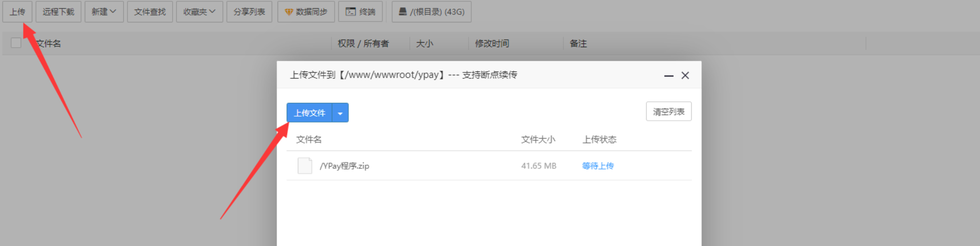Expand the 新建 dropdown menu
The height and width of the screenshot is (246, 980).
pyautogui.click(x=104, y=12)
